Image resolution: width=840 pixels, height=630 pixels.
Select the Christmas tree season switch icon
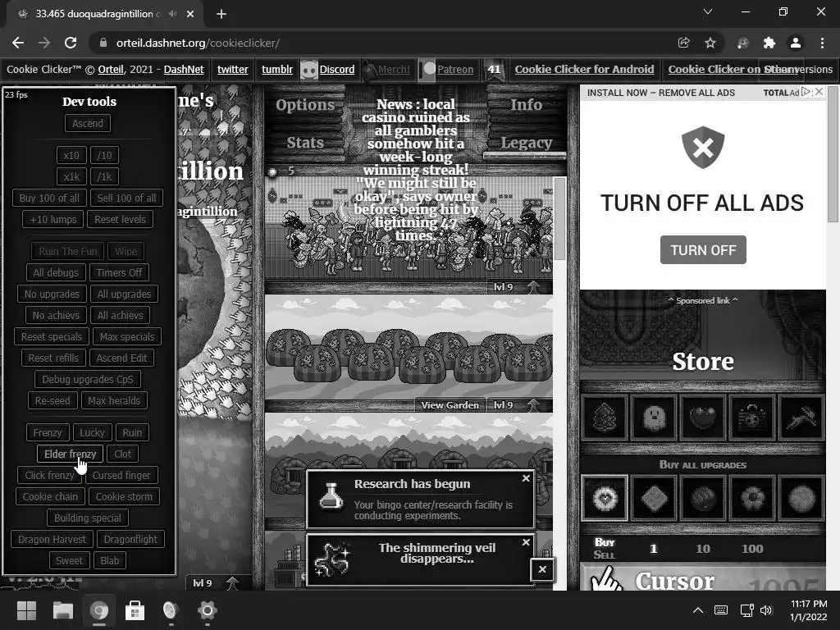(x=605, y=417)
